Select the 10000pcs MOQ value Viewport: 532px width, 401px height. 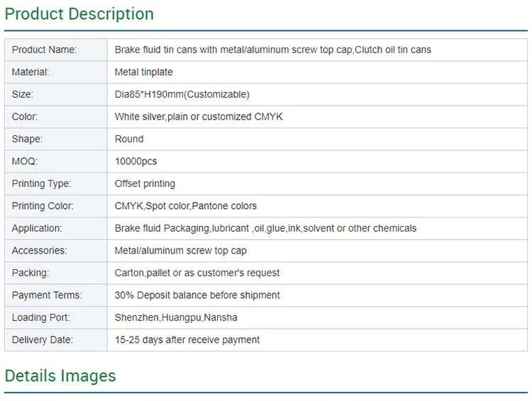click(135, 162)
